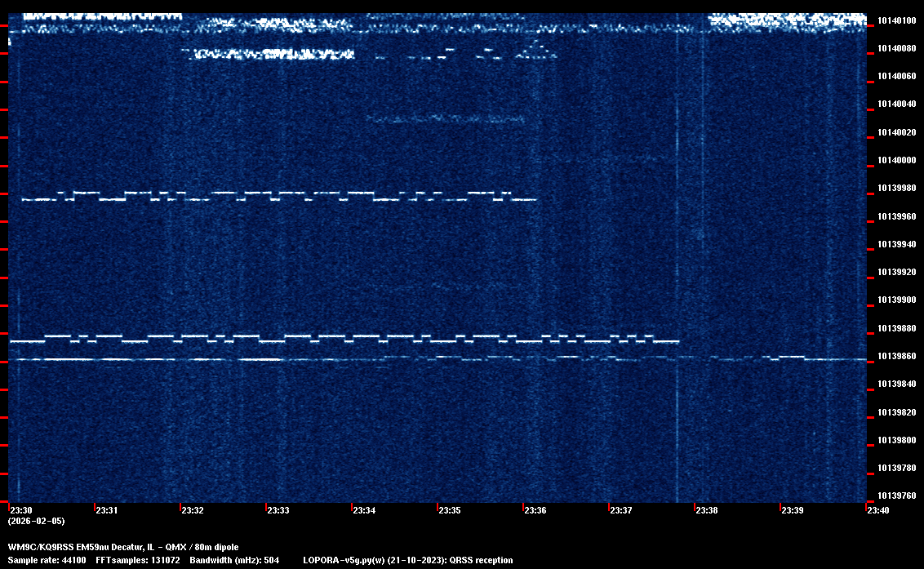Click the 23:38 time axis label
The width and height of the screenshot is (924, 569).
tap(707, 511)
